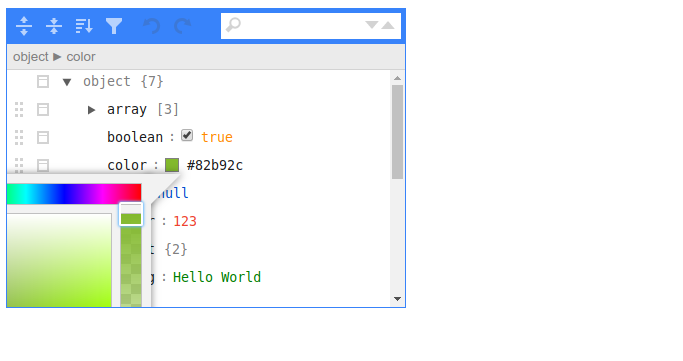Collapse the root object {7} node

[67, 82]
